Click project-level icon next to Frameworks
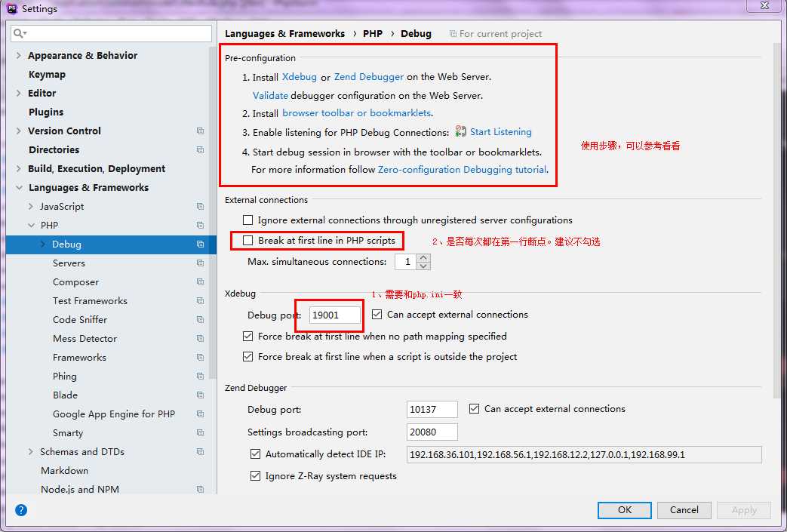Viewport: 787px width, 532px height. click(x=200, y=358)
